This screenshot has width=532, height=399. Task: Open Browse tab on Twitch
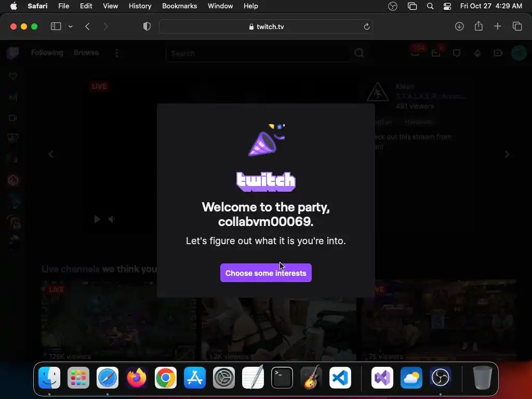[x=86, y=52]
